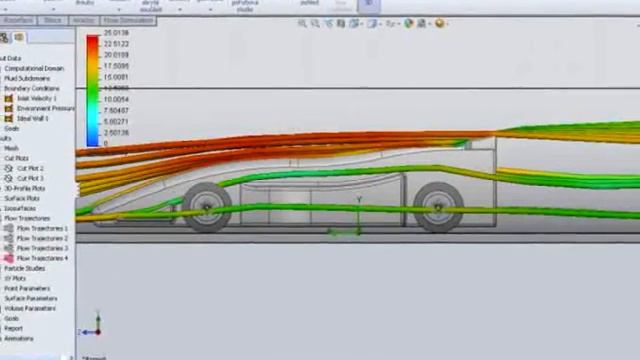Click the Flow Trajectories 1 icon
Image resolution: width=640 pixels, height=360 pixels.
pos(9,228)
